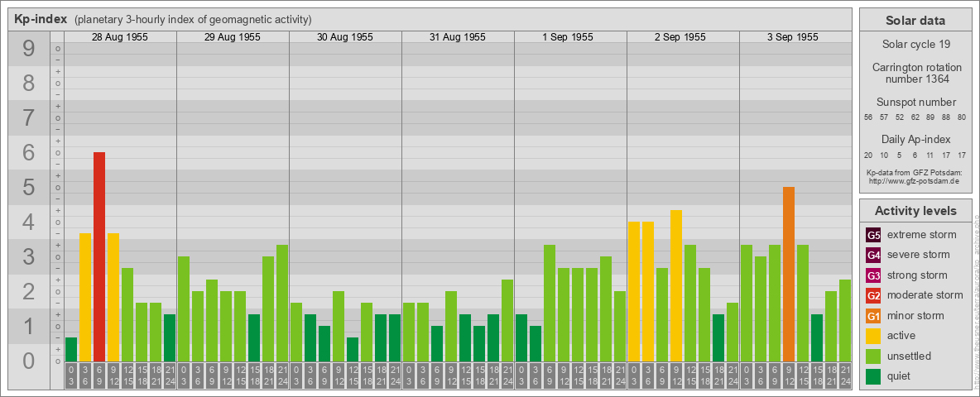Click the G3 strong storm badge
The height and width of the screenshot is (397, 980).
(x=873, y=275)
